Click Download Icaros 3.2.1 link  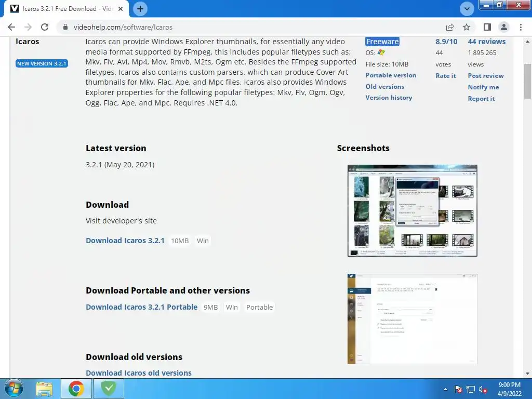pyautogui.click(x=125, y=241)
